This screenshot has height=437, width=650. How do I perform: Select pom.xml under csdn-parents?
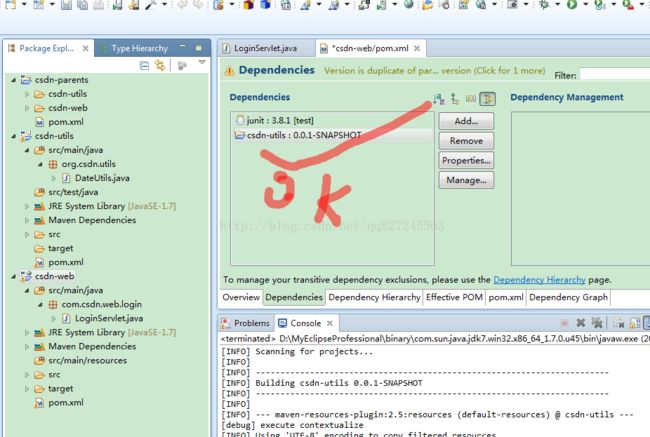[65, 122]
